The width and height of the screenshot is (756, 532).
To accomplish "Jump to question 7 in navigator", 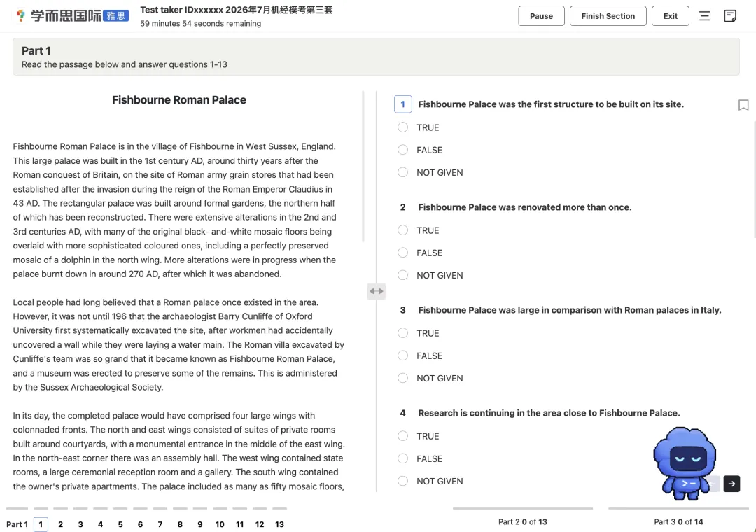I will pyautogui.click(x=160, y=524).
